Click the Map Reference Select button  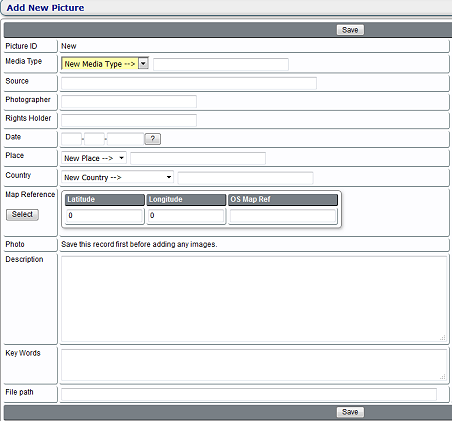pyautogui.click(x=22, y=214)
